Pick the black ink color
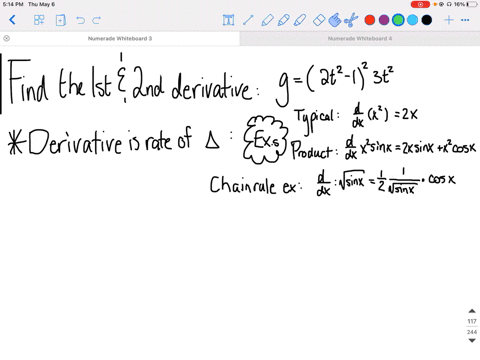This screenshot has width=480, height=360. [x=427, y=20]
